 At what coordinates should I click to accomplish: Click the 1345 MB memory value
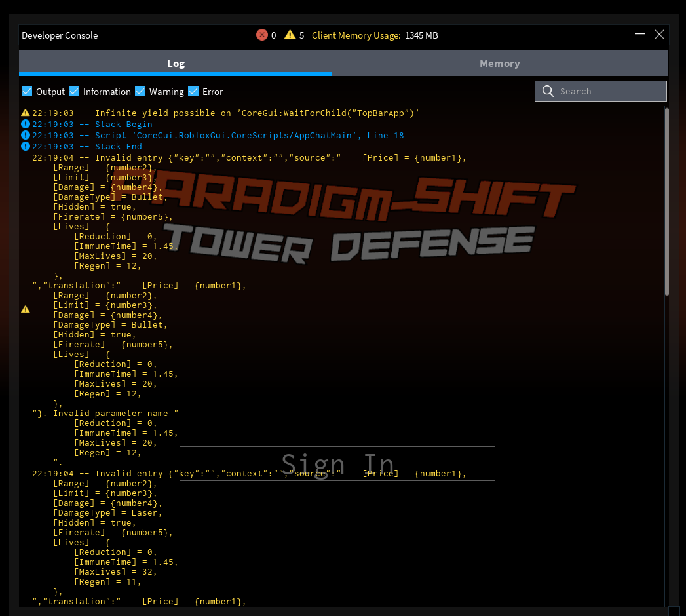click(421, 35)
